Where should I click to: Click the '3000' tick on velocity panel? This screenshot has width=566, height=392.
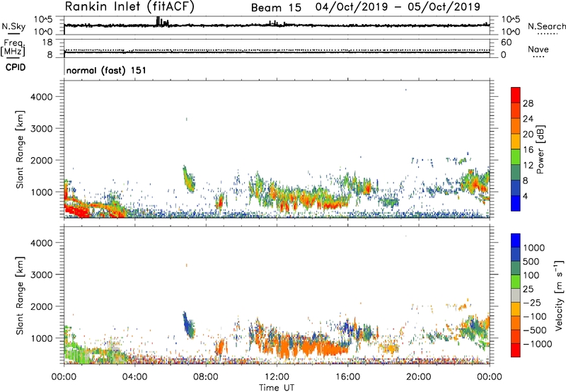point(42,275)
